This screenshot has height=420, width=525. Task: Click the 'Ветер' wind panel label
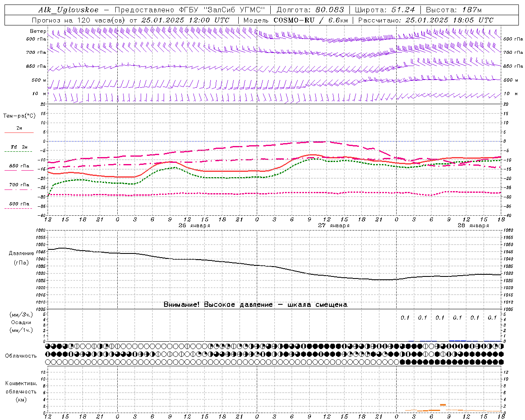pyautogui.click(x=38, y=31)
